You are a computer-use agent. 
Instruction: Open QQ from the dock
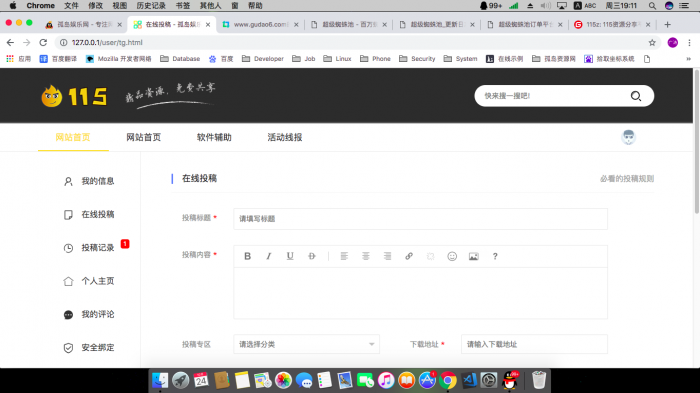pyautogui.click(x=509, y=380)
